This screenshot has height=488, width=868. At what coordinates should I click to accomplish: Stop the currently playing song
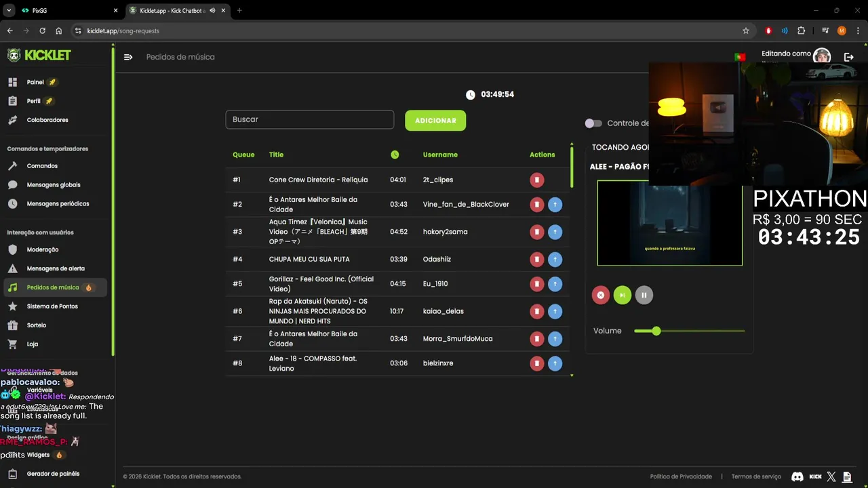point(600,295)
